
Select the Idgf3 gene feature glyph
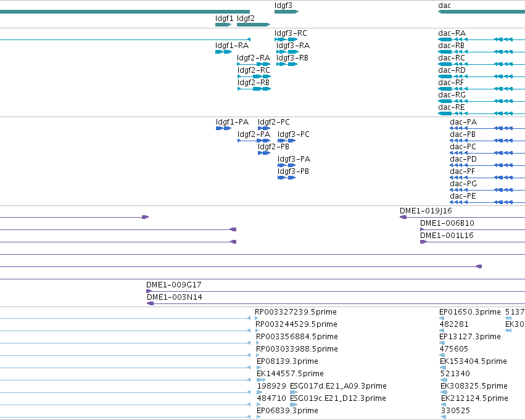[286, 12]
